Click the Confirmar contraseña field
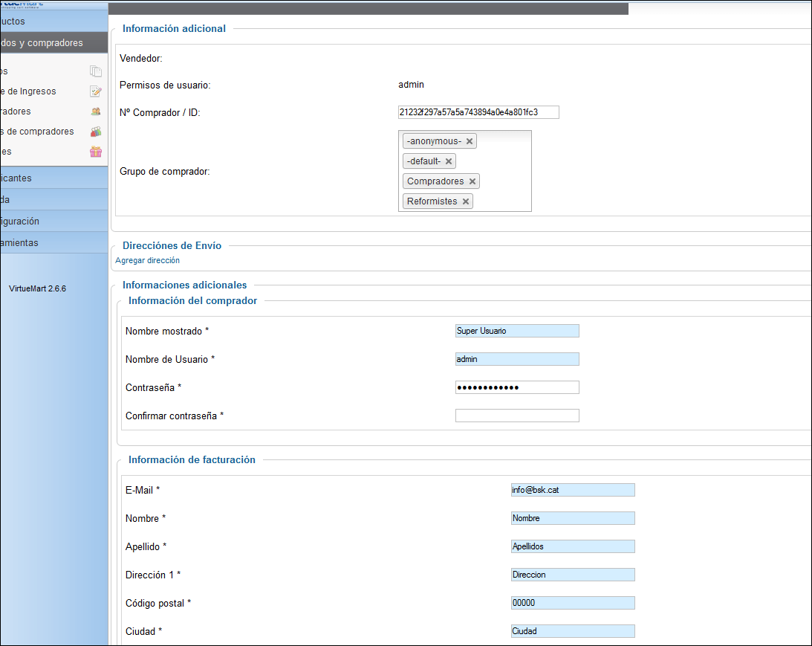This screenshot has height=646, width=812. pyautogui.click(x=517, y=416)
